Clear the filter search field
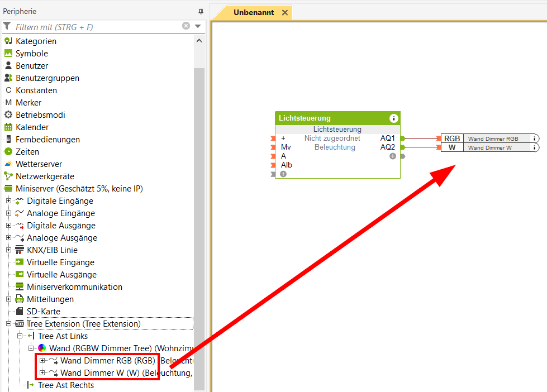The height and width of the screenshot is (392, 547). coord(186,26)
